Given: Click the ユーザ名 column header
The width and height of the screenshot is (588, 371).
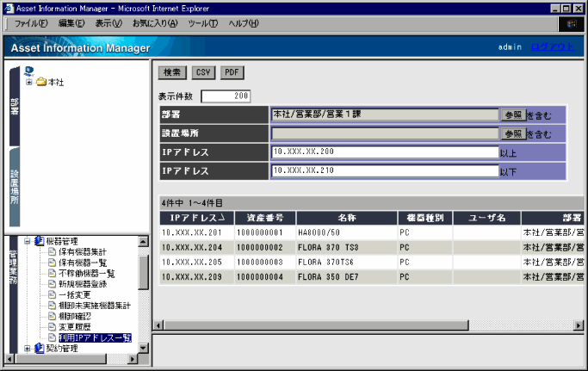Looking at the screenshot, I should [486, 218].
